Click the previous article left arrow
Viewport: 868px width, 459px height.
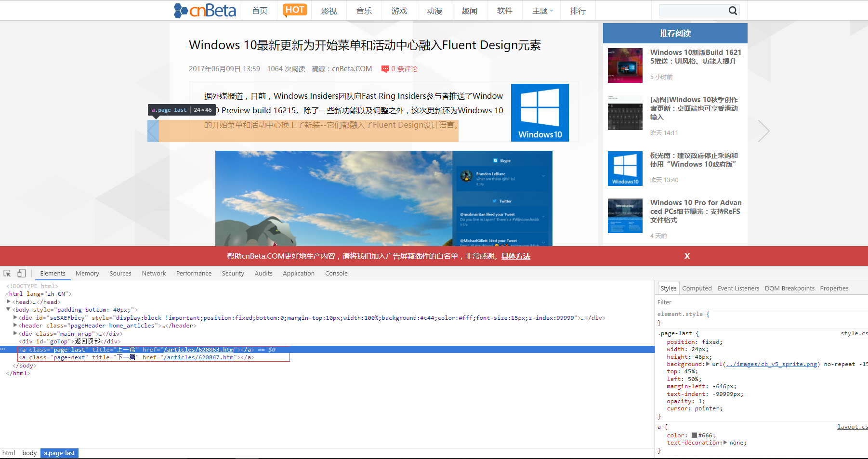[x=153, y=131]
